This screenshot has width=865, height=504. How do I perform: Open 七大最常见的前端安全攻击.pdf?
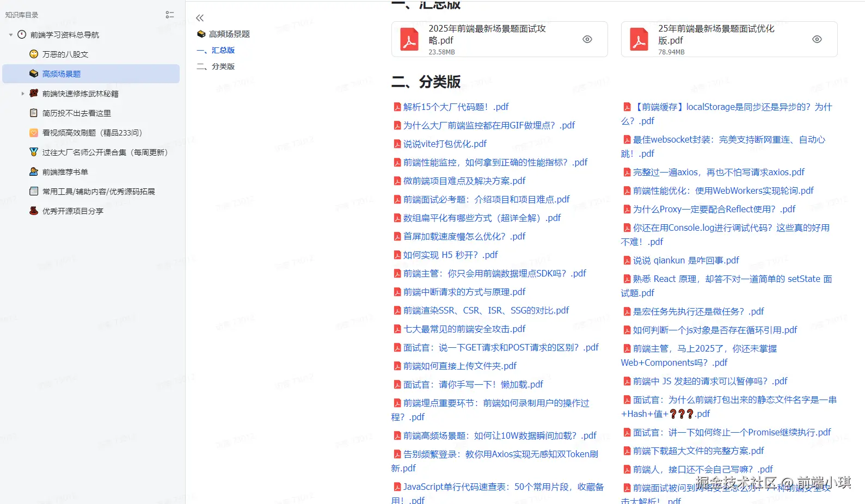click(464, 329)
